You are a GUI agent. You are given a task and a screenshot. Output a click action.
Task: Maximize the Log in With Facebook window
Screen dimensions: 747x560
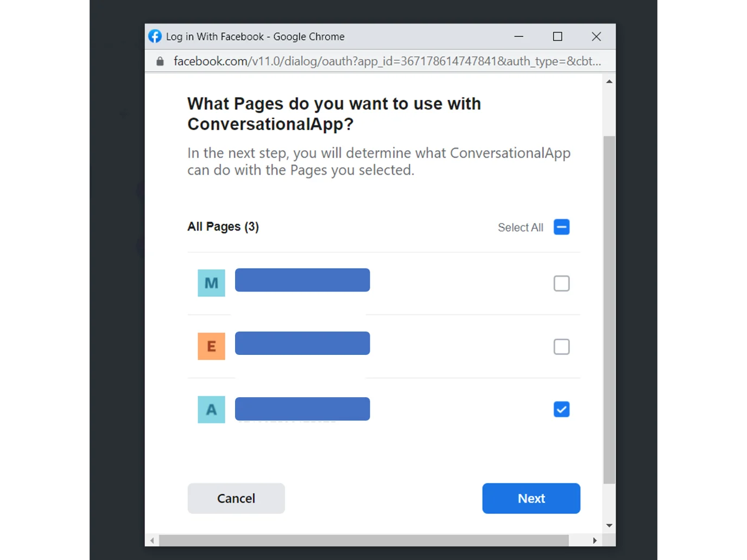coord(558,36)
